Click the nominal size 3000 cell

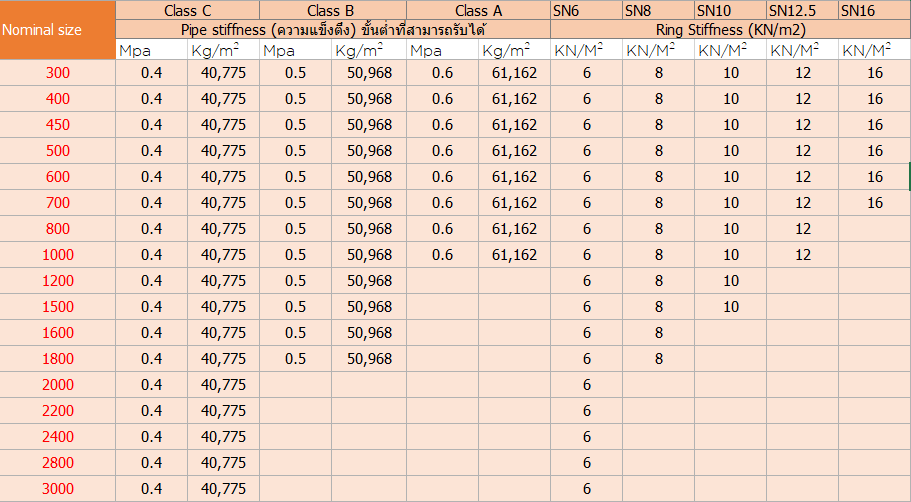point(58,488)
